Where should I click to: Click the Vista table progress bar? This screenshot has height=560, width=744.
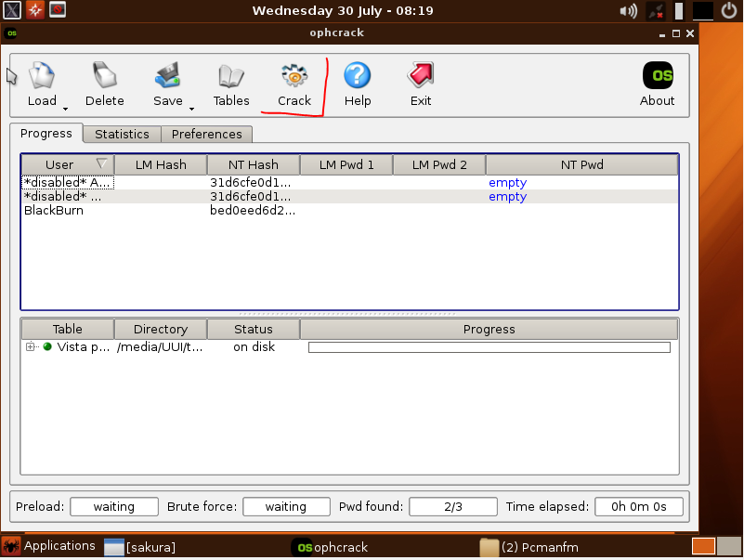point(489,347)
